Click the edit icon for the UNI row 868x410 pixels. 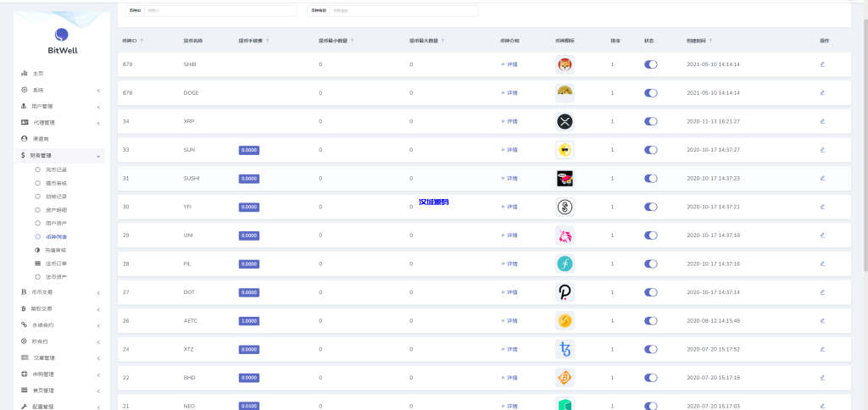[x=821, y=235]
